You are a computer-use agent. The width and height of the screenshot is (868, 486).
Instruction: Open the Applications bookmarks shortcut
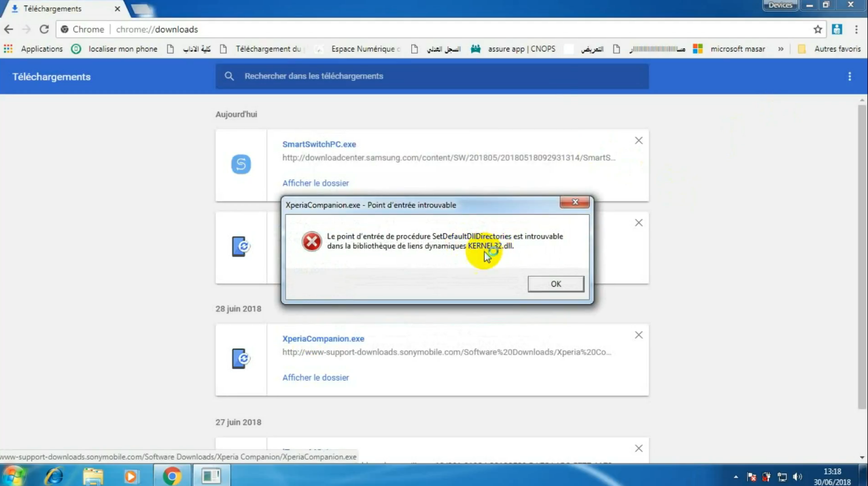pos(33,49)
